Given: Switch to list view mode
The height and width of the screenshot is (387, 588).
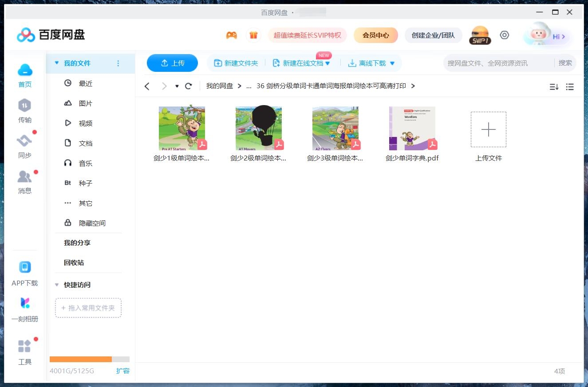Looking at the screenshot, I should 570,87.
